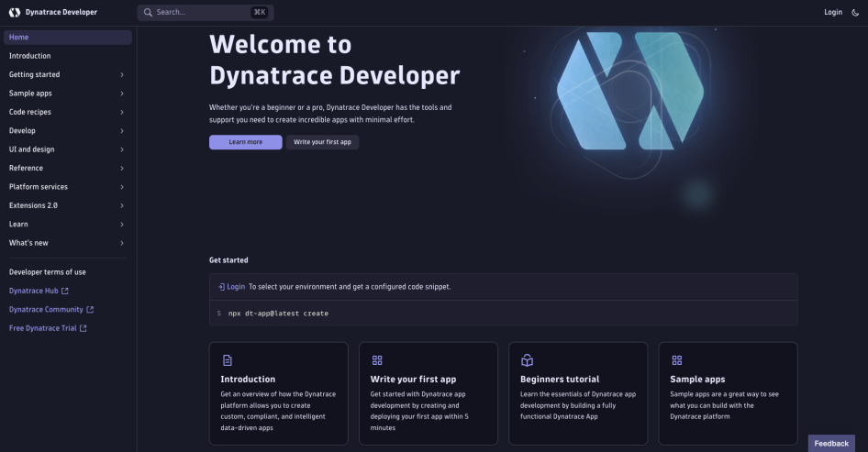Image resolution: width=868 pixels, height=452 pixels.
Task: Open Develop sidebar item
Action: pyautogui.click(x=22, y=131)
